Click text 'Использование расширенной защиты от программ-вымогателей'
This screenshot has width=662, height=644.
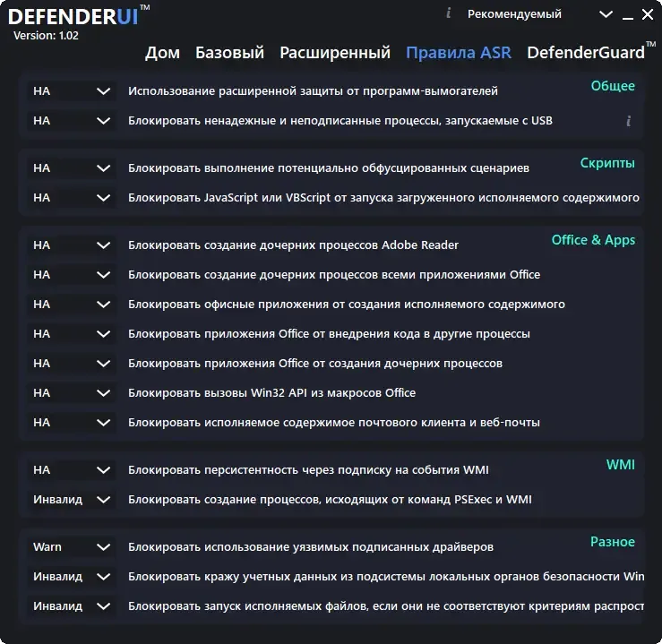(313, 91)
